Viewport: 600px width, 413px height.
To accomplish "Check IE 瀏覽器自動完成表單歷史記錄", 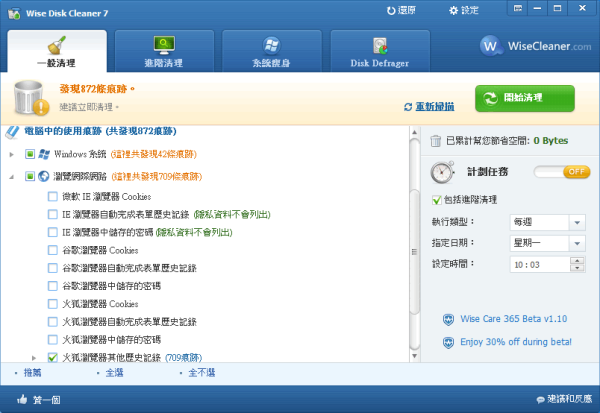I will [x=53, y=214].
